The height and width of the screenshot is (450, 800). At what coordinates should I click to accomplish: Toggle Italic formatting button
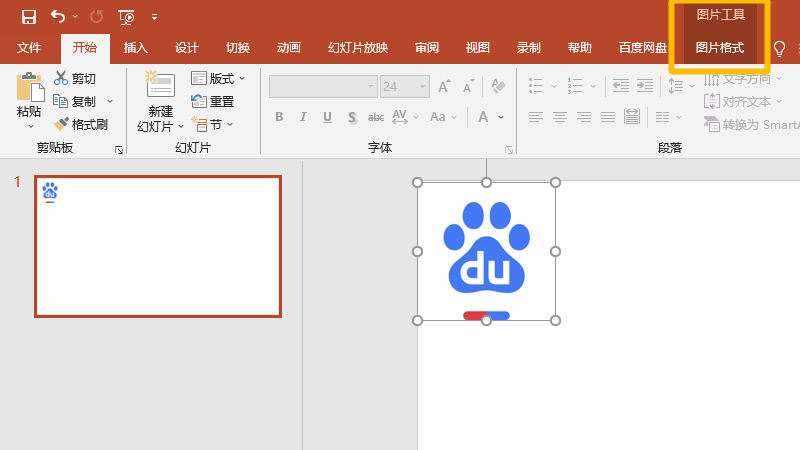click(x=304, y=117)
